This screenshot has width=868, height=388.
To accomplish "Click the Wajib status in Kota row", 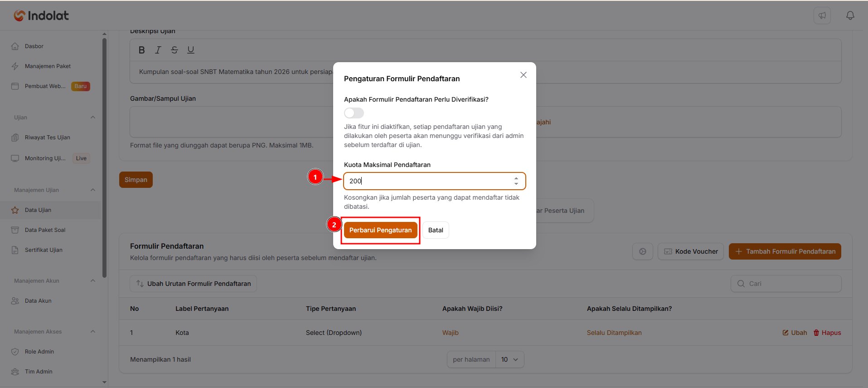I will tap(451, 333).
